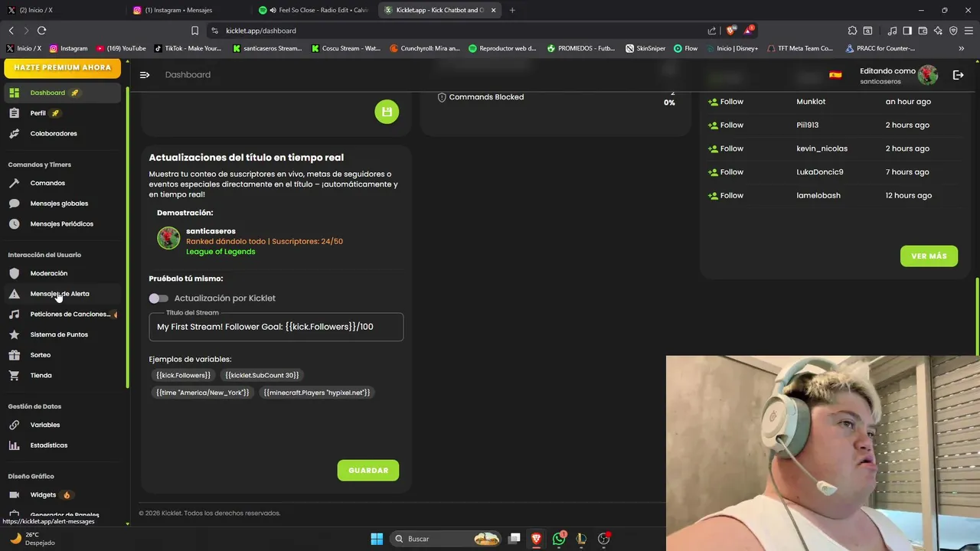Insert the {{time "America/New_York"}} chip

coord(203,393)
